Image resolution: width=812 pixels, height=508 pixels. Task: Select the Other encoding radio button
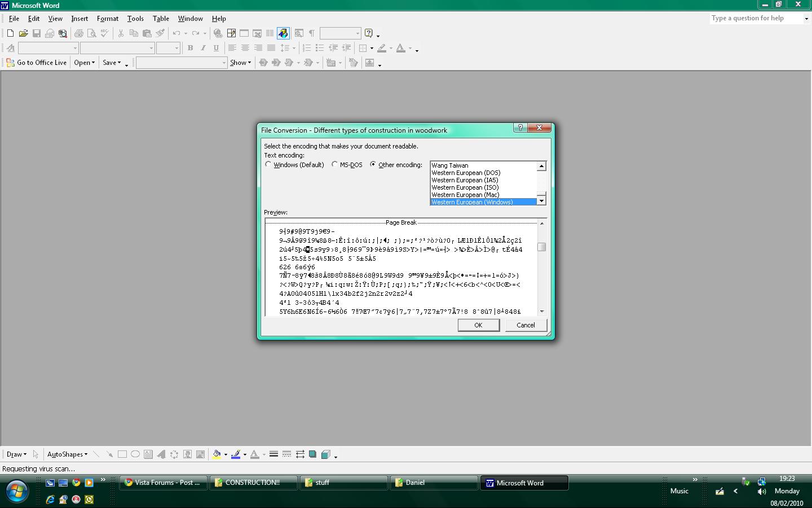(396, 165)
